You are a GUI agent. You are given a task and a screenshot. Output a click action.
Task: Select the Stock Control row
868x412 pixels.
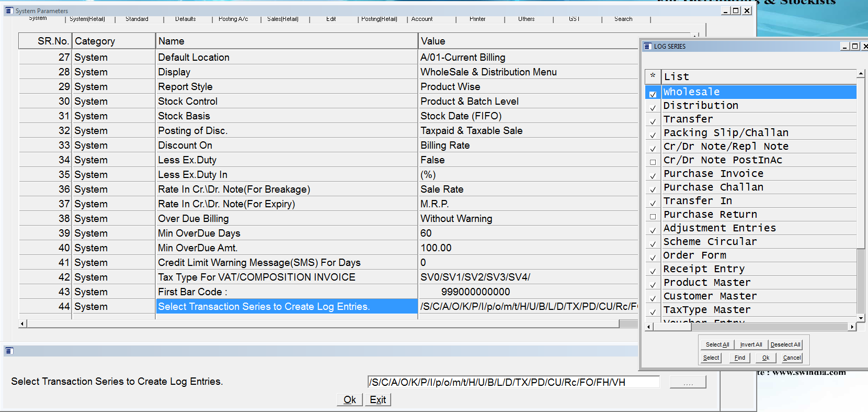click(328, 101)
